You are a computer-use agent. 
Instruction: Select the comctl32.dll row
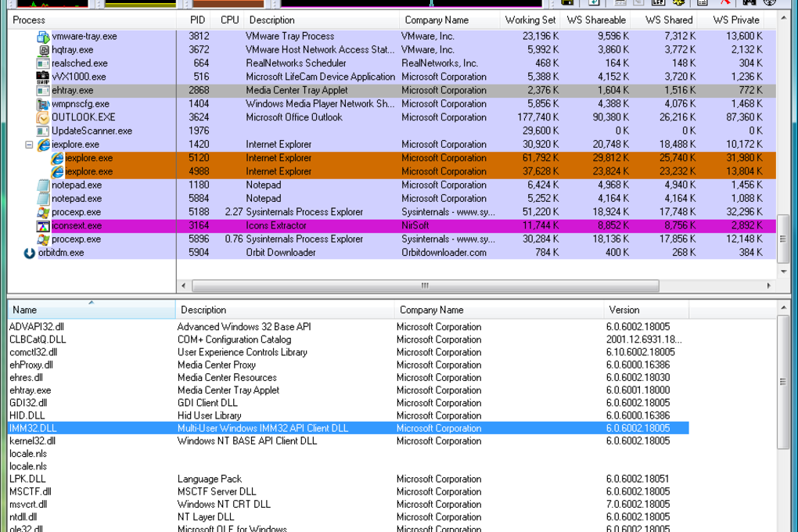pos(349,352)
